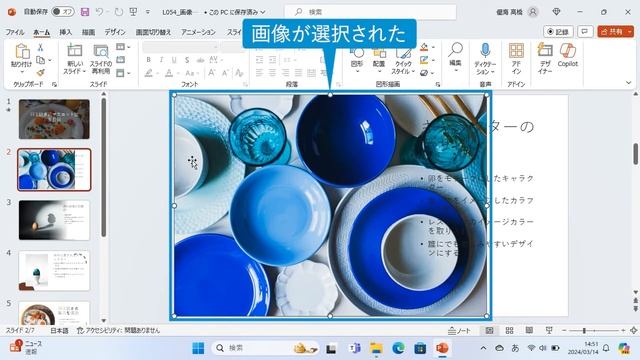
Task: Save the presentation with the floppy icon
Action: point(85,12)
